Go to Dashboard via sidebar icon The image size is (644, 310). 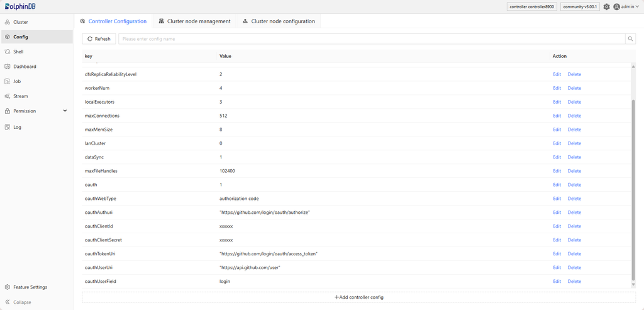pyautogui.click(x=8, y=67)
